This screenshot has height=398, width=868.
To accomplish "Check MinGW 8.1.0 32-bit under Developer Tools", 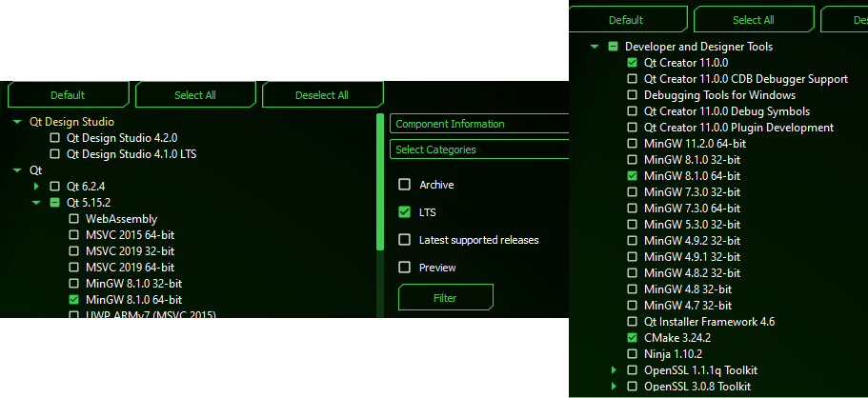I will coord(632,160).
